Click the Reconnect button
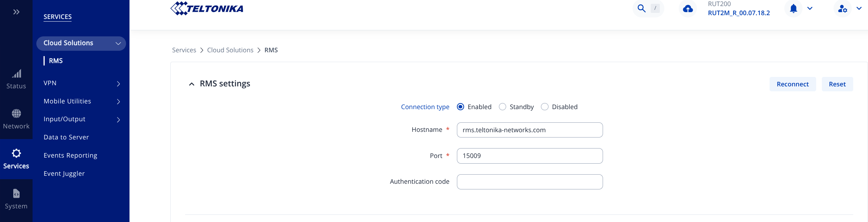The height and width of the screenshot is (222, 868). click(792, 84)
